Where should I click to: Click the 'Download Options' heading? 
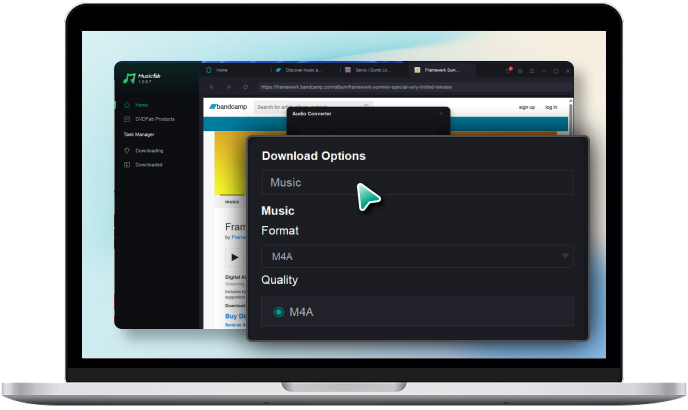click(x=314, y=156)
